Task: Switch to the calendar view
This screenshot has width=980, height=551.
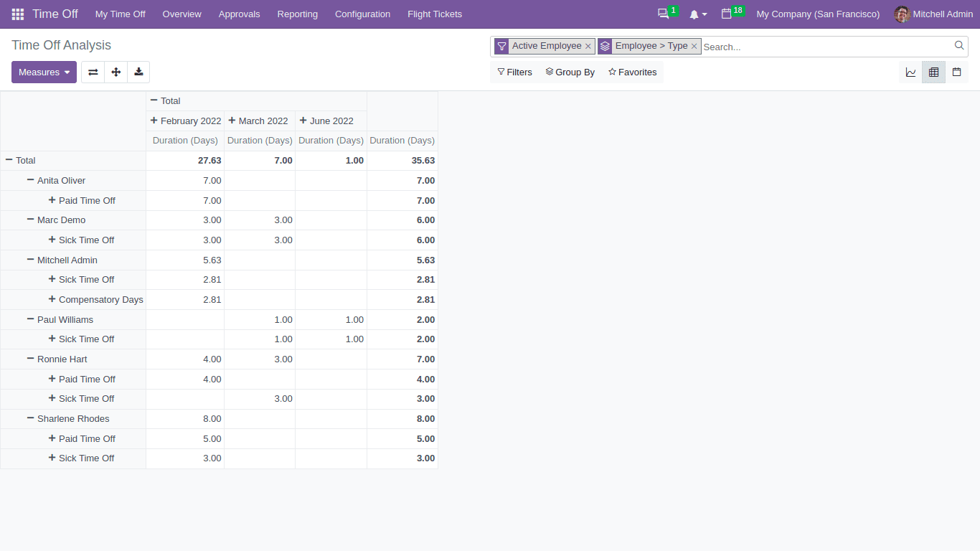Action: (x=957, y=72)
